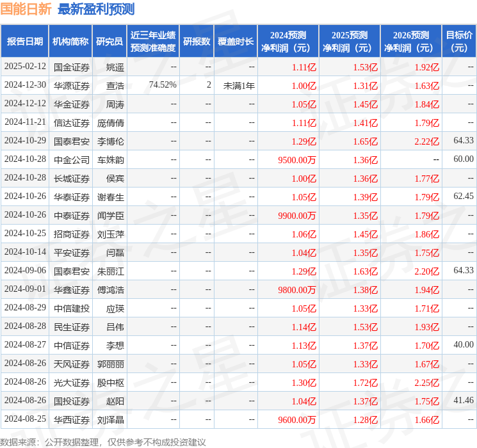
Task: Click the 数据来源 disclaimer text at bottom
Action: (103, 442)
